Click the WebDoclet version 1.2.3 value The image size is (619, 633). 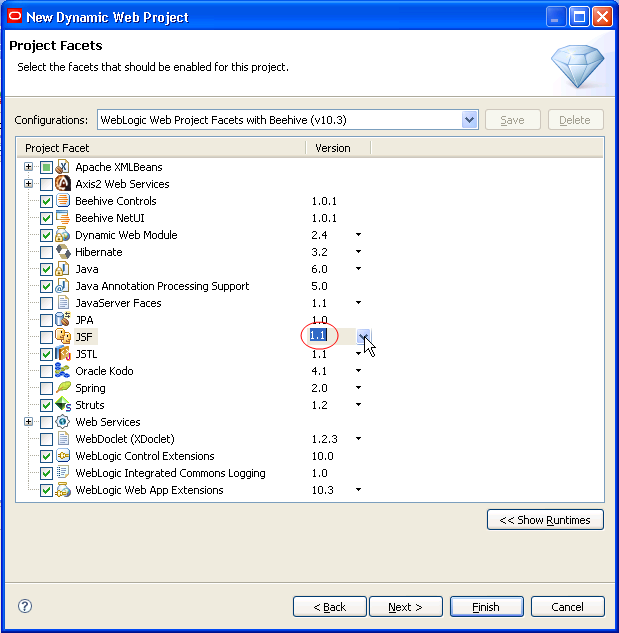click(324, 439)
